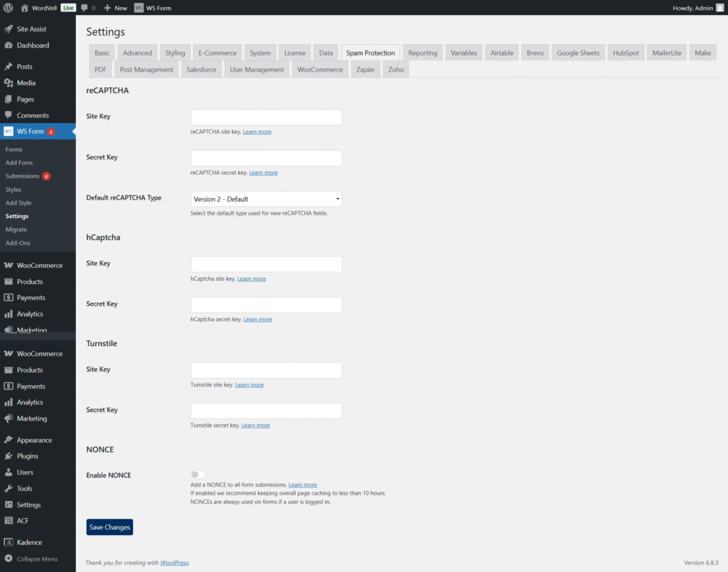This screenshot has width=728, height=572.
Task: Click the Admin avatar in top bar
Action: (719, 8)
